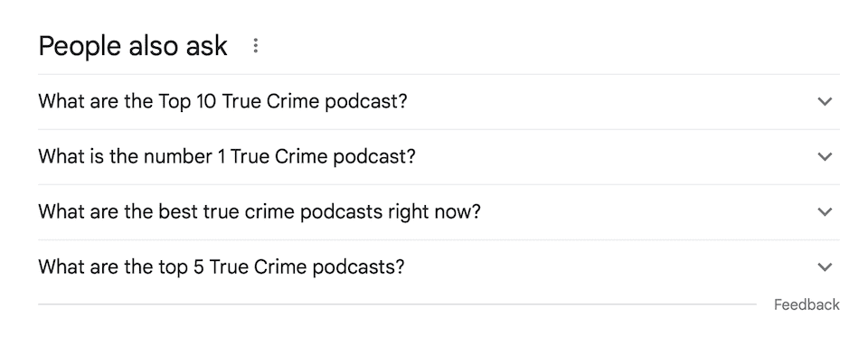Select the People also ask heading

coord(133,45)
